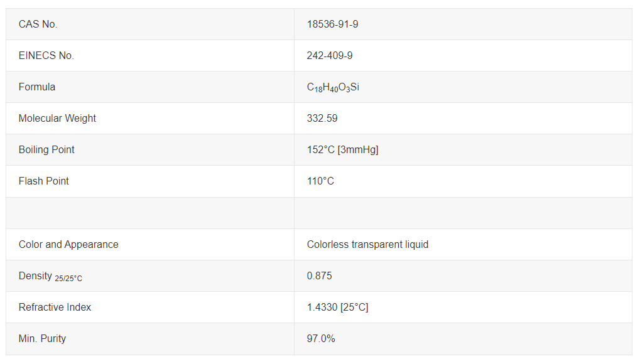The height and width of the screenshot is (364, 640).
Task: Select the molecular weight value 332.59
Action: coord(322,119)
